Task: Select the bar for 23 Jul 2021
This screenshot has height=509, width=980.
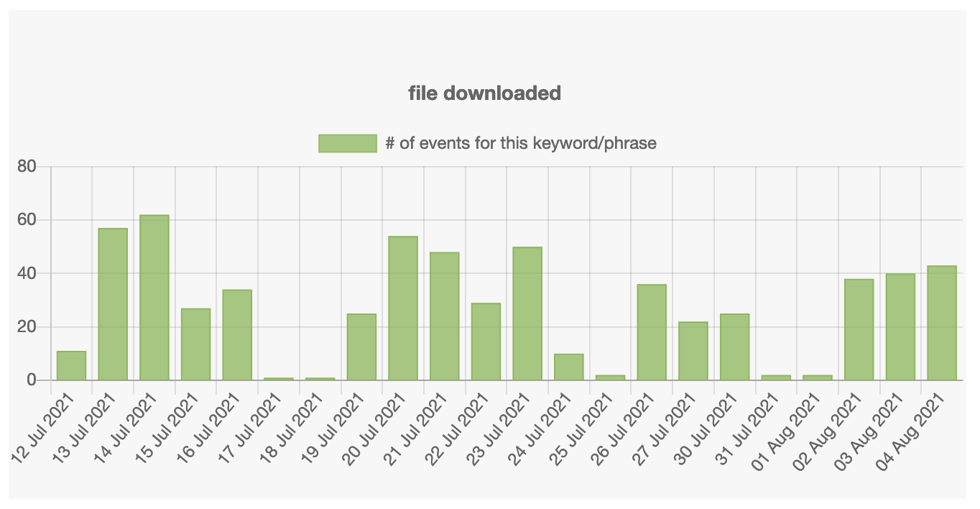Action: [x=527, y=313]
